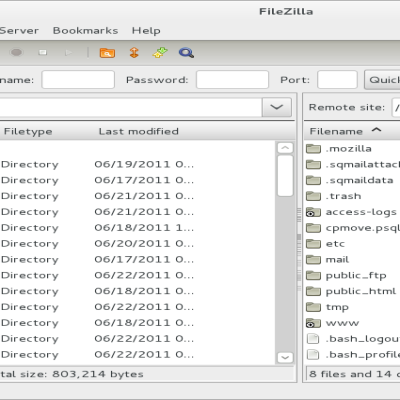This screenshot has height=400, width=400.
Task: Click the greyed-out cancel operation circle icon
Action: (x=16, y=53)
